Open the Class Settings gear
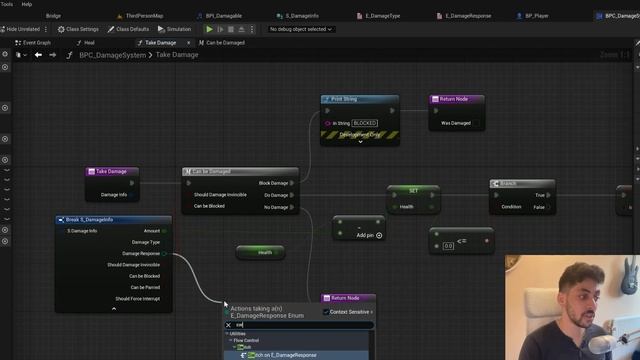Viewport: 640px width, 360px height. click(78, 29)
